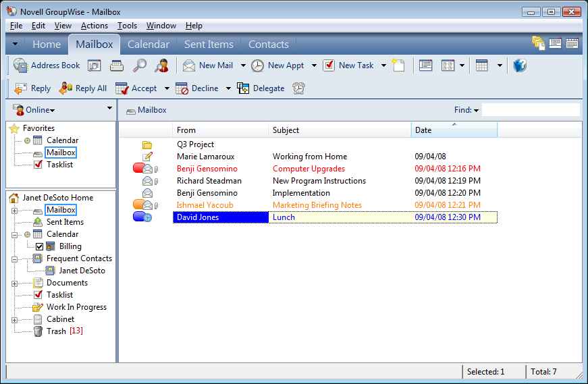Select Computer Upgrades message

coord(309,169)
